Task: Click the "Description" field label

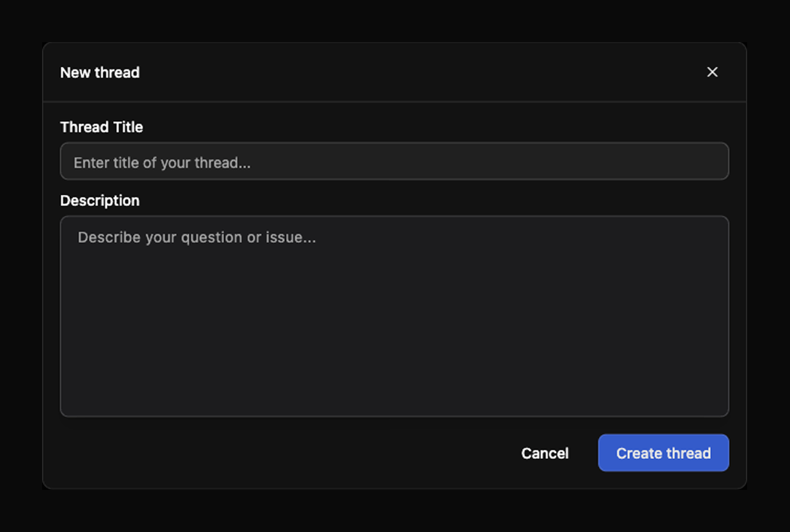Action: click(100, 201)
